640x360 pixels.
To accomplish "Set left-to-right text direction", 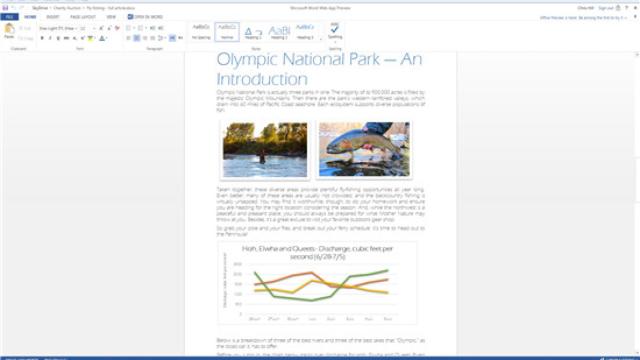I will click(x=172, y=38).
